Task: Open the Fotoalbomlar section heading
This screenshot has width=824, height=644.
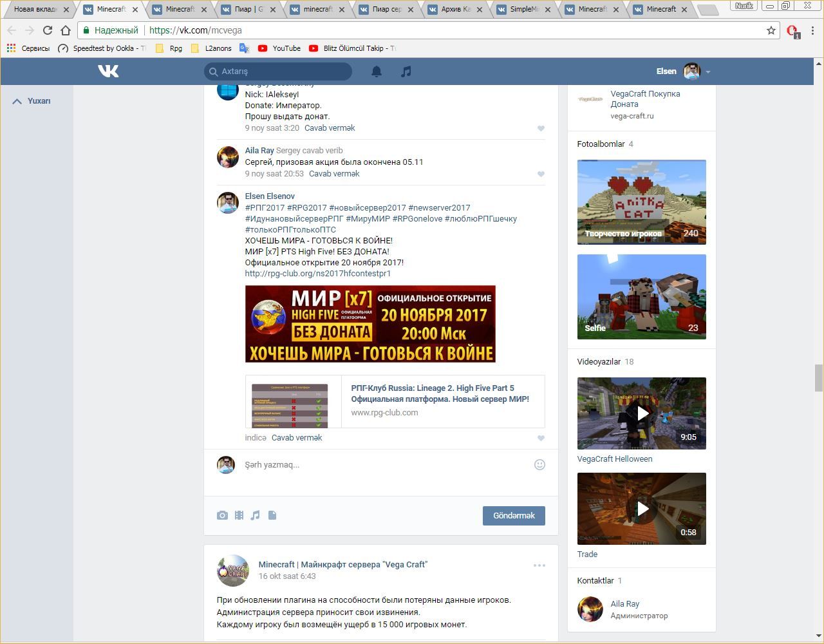Action: pyautogui.click(x=601, y=144)
